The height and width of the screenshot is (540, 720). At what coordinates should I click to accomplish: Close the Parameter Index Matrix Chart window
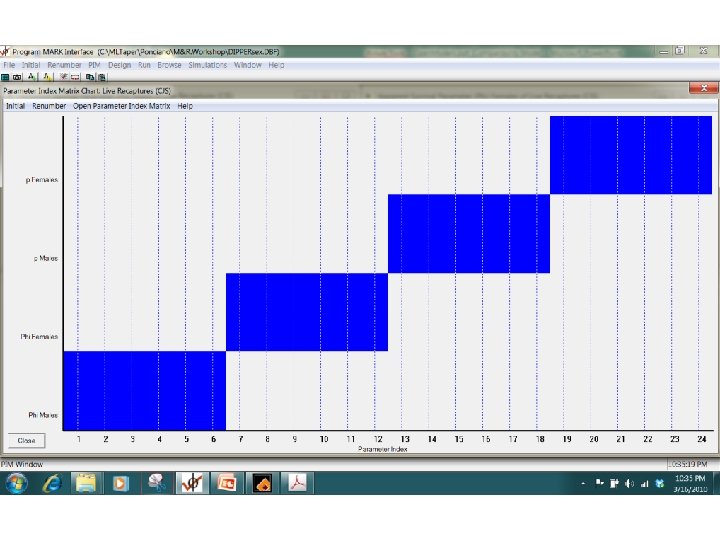pyautogui.click(x=703, y=88)
